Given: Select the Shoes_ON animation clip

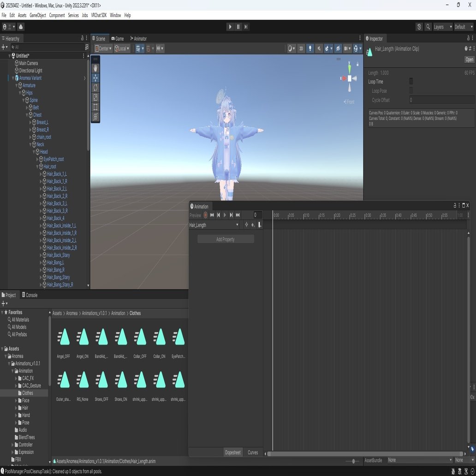Looking at the screenshot, I should tap(121, 386).
